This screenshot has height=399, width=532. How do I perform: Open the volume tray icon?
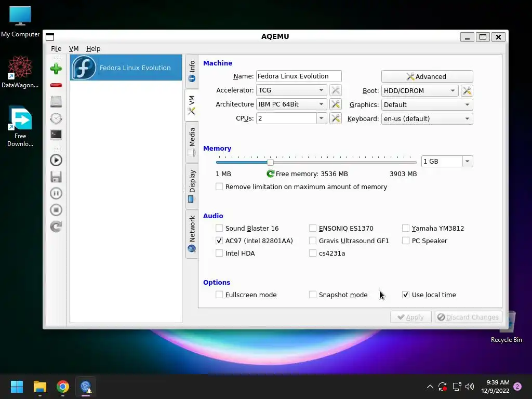470,387
